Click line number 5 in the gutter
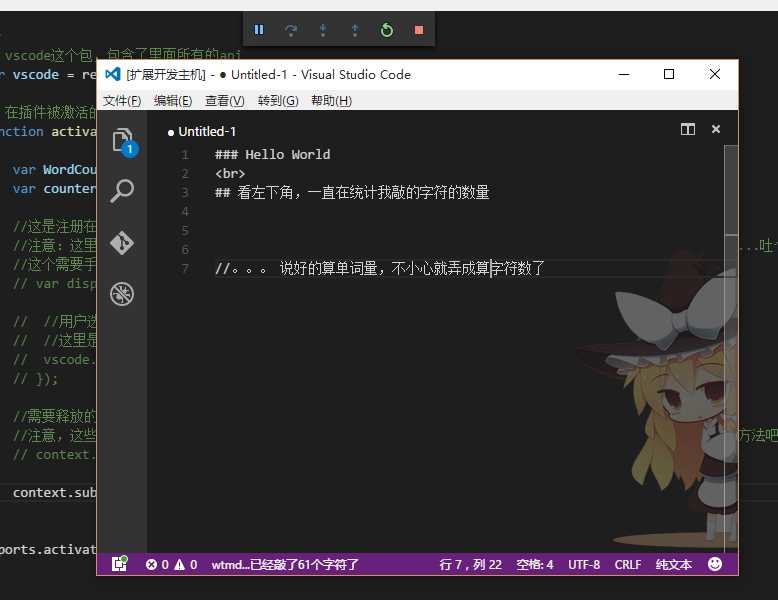 pyautogui.click(x=185, y=231)
